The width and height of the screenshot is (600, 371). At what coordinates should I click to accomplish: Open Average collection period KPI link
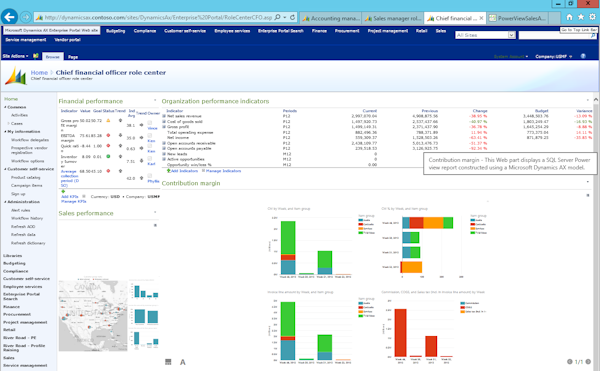[70, 178]
